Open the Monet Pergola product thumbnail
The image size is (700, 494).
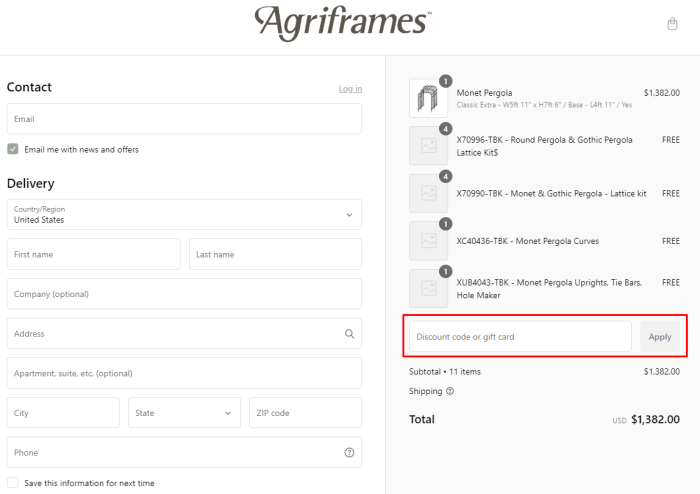click(428, 98)
